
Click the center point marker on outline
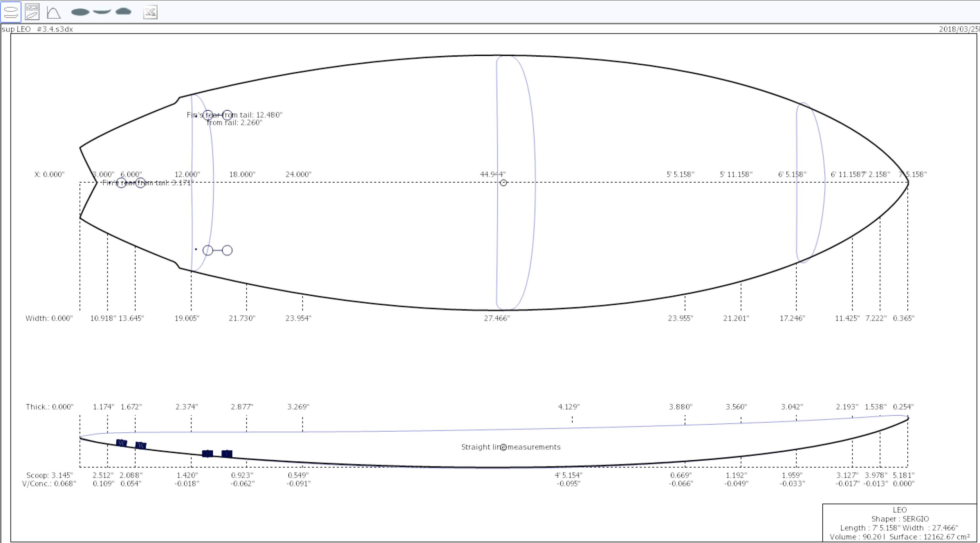tap(503, 183)
